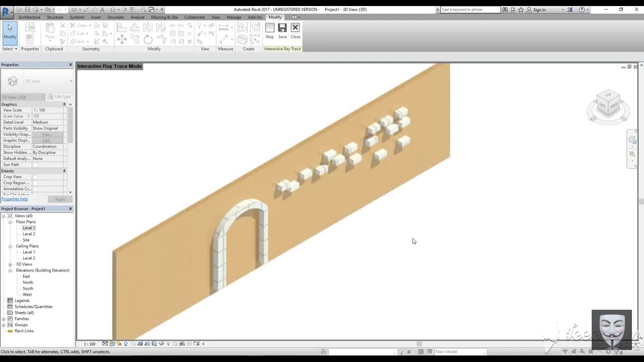Image resolution: width=644 pixels, height=362 pixels.
Task: Click the Rotate tool in Modify panel
Action: coord(148,39)
